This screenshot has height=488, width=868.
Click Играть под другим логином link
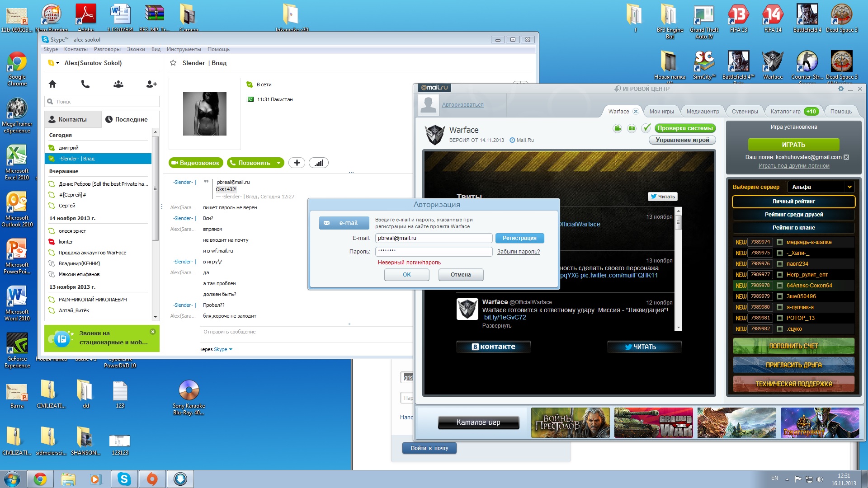tap(794, 166)
